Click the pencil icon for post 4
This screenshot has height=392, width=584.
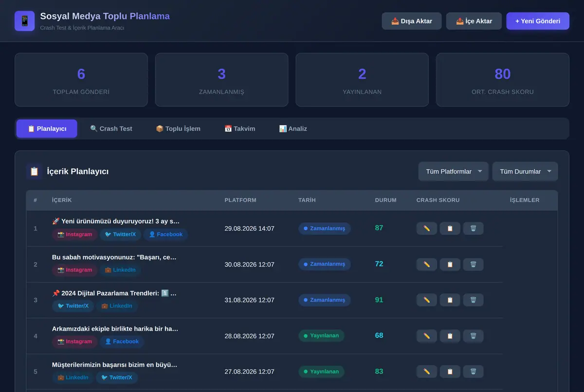[x=427, y=336]
